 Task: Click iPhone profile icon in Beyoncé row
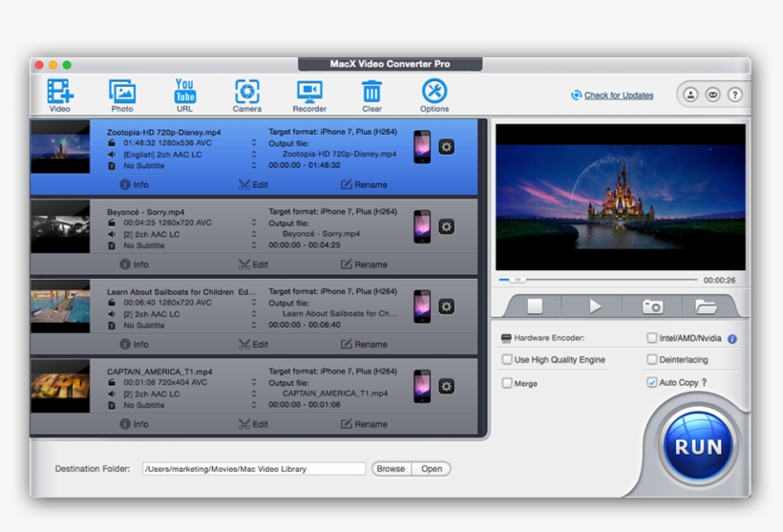(422, 226)
